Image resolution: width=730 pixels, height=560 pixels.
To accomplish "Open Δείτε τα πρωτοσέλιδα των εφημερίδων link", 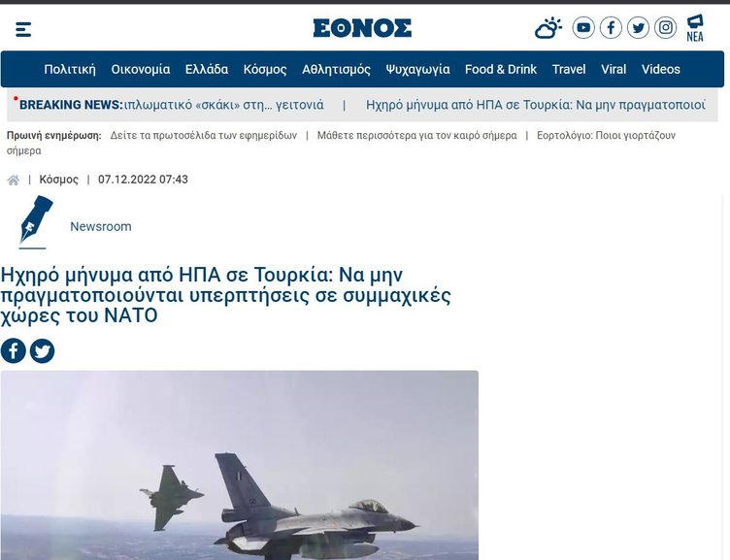I will (204, 136).
